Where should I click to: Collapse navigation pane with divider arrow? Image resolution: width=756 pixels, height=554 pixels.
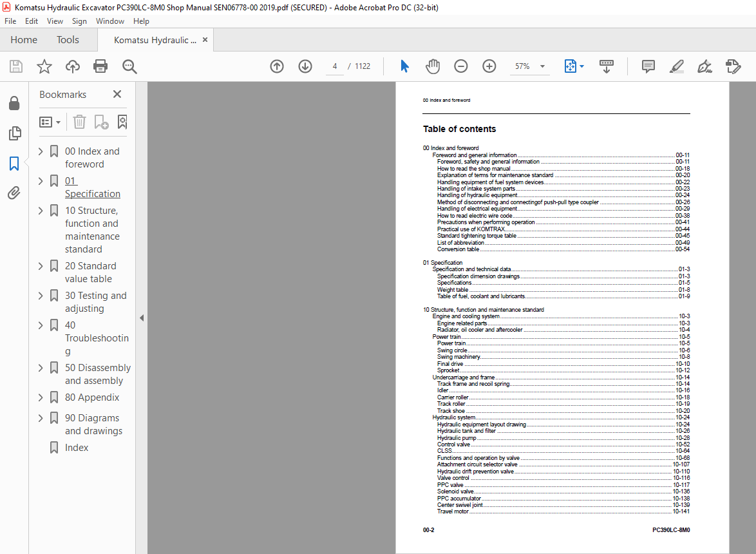(142, 318)
